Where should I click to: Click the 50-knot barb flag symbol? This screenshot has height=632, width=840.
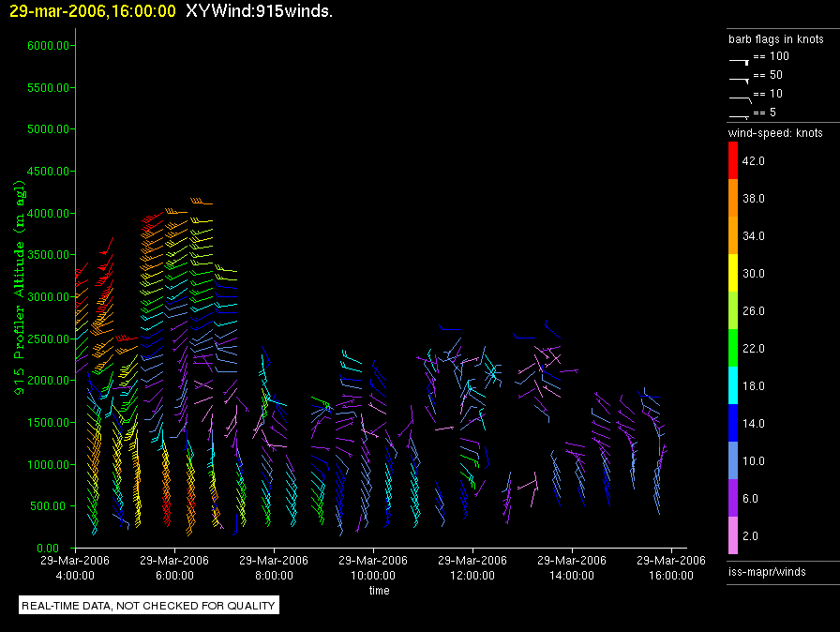[x=739, y=78]
